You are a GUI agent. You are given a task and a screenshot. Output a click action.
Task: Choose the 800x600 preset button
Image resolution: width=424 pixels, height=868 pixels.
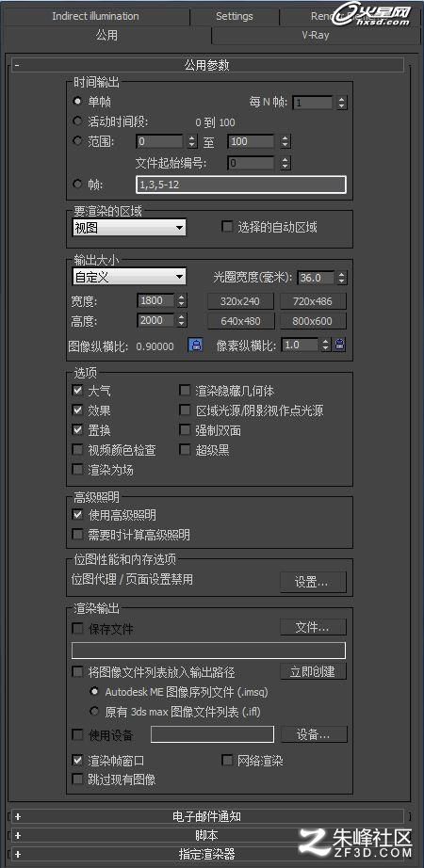[313, 321]
